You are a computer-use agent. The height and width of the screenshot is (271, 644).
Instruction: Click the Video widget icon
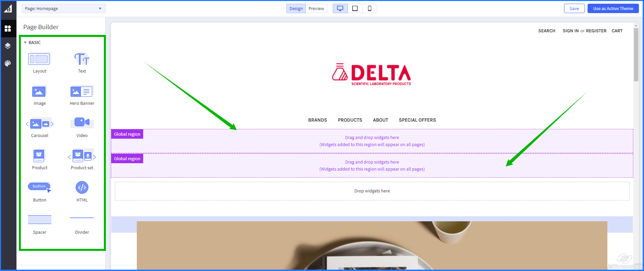pos(82,122)
